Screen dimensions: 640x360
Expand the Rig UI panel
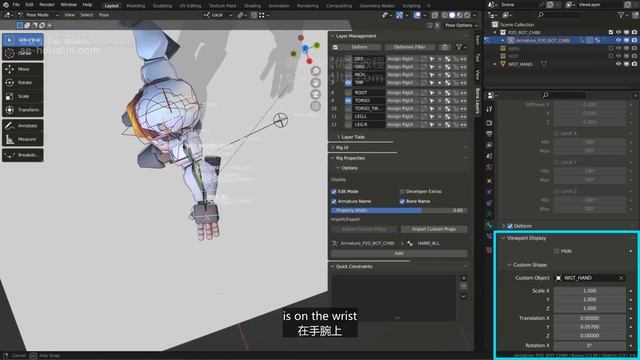[333, 147]
